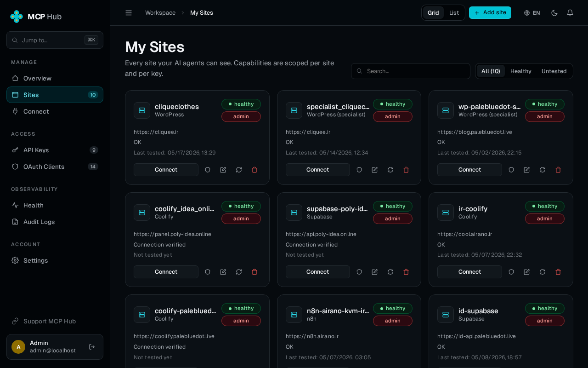Delete the cliqueclothes site
The height and width of the screenshot is (368, 588).
click(254, 170)
